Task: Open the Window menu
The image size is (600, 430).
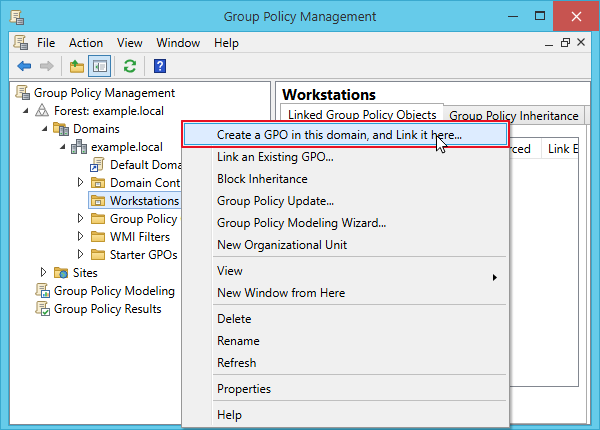Action: point(178,42)
